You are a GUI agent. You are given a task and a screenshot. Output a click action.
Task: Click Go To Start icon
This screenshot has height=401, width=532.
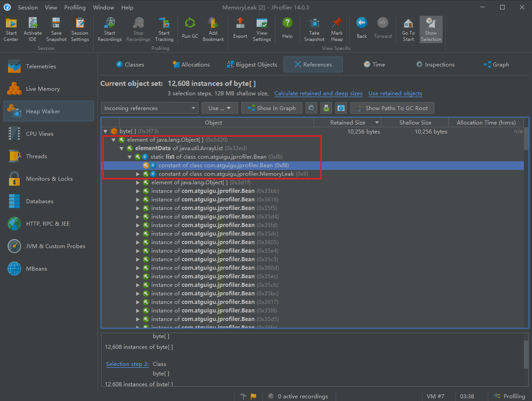pos(408,30)
